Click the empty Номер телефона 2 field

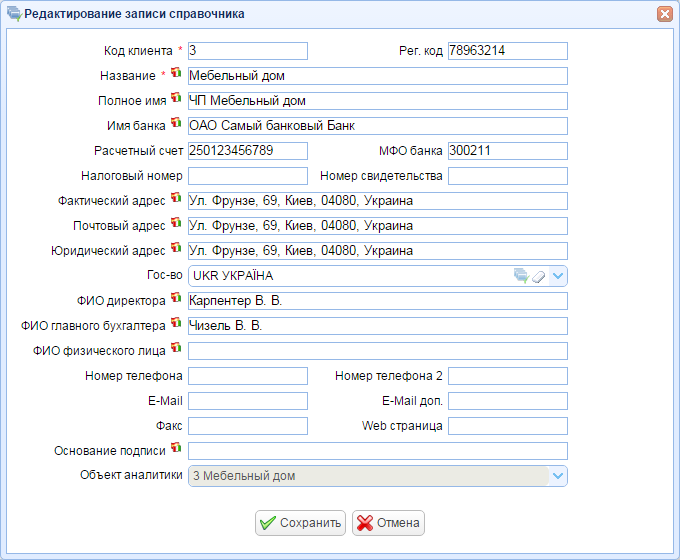coord(508,376)
